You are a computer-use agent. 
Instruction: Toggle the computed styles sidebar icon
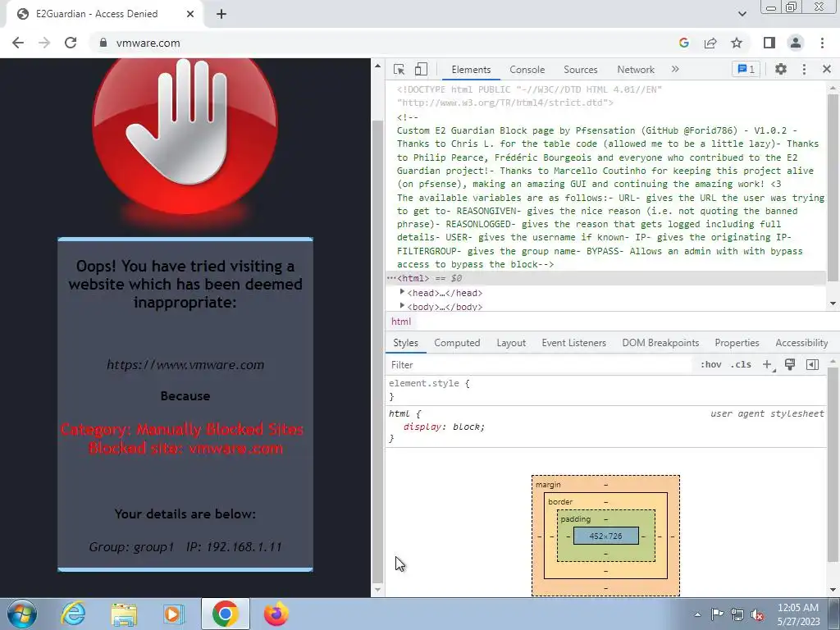(812, 365)
